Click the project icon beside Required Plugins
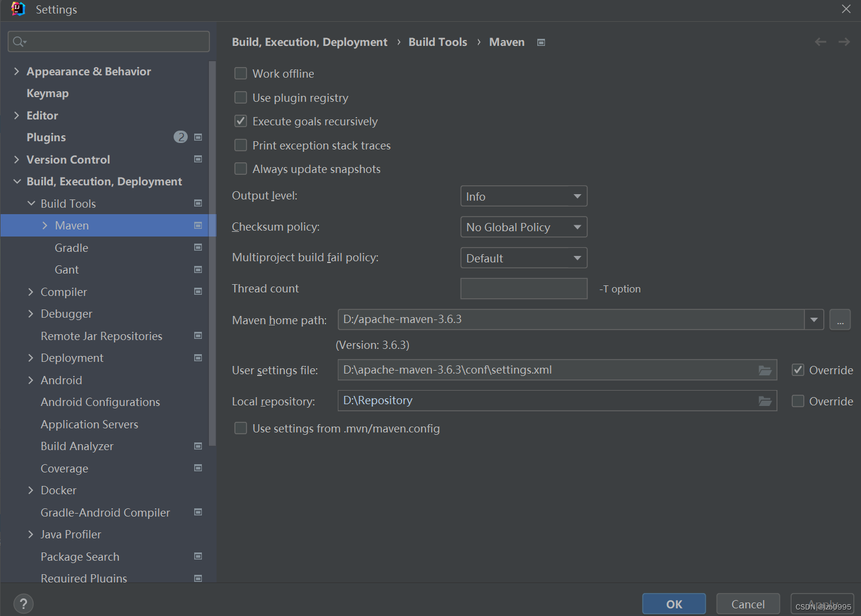Screen dimensions: 861x616 (198, 578)
